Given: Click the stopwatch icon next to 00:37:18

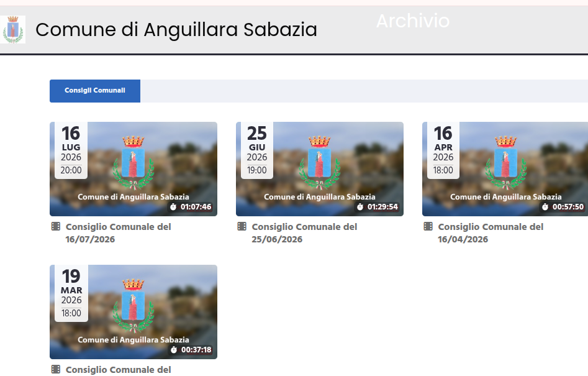Looking at the screenshot, I should [x=174, y=350].
